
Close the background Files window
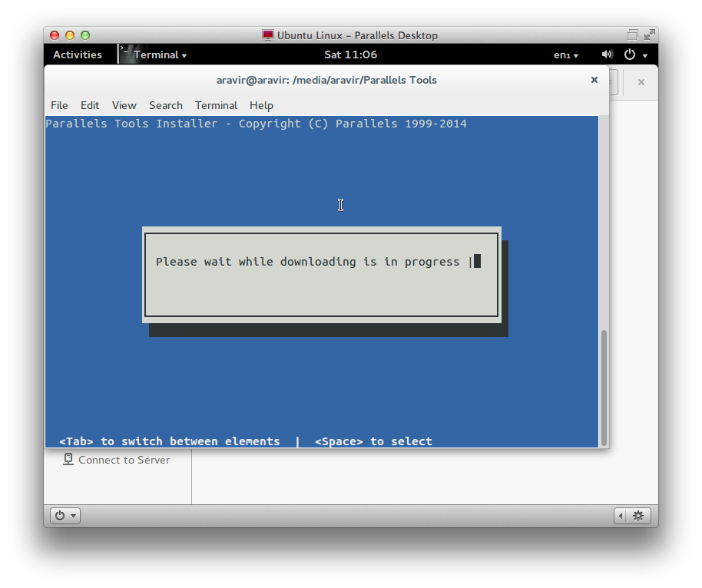click(641, 82)
